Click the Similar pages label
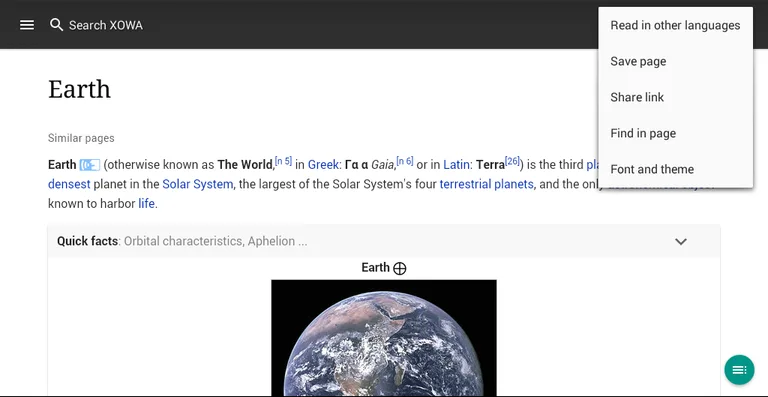This screenshot has width=768, height=397. point(81,138)
